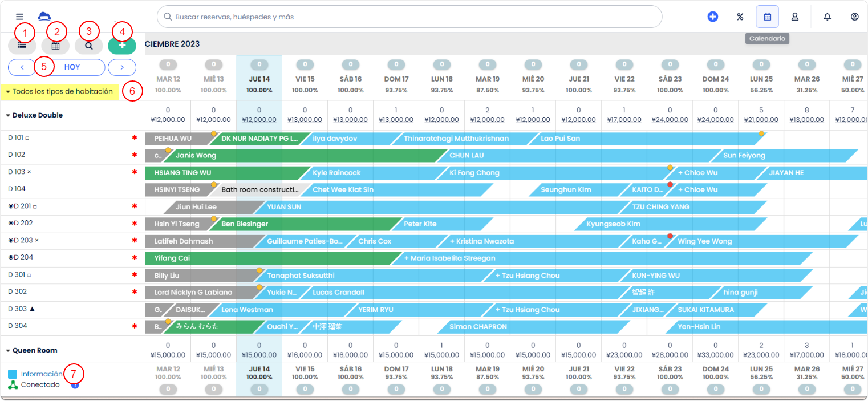Click the Información legend link

(42, 374)
